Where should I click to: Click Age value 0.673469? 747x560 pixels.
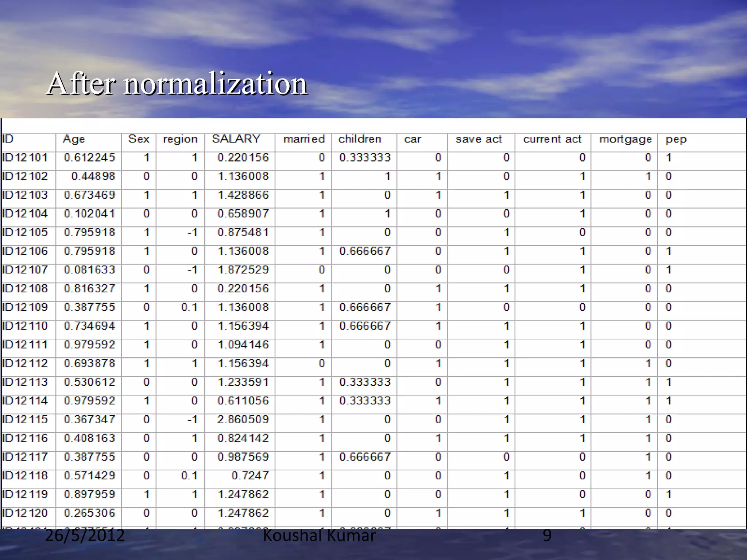click(90, 195)
